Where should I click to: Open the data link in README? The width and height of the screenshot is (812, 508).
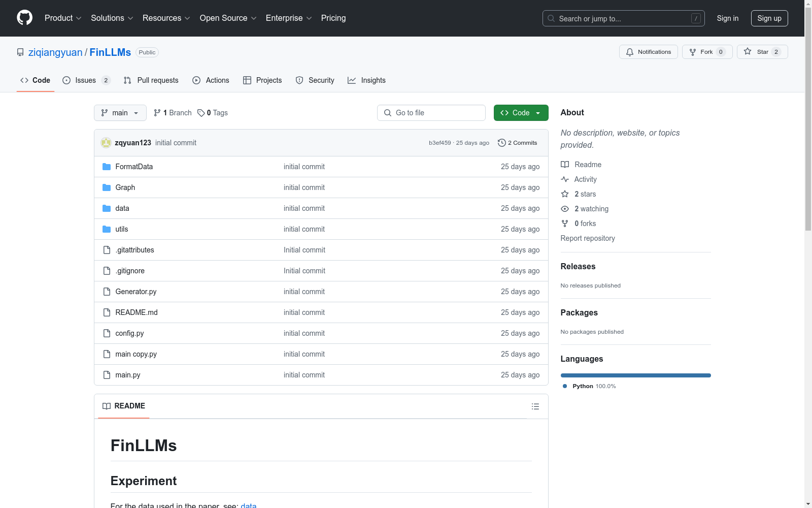pos(248,505)
